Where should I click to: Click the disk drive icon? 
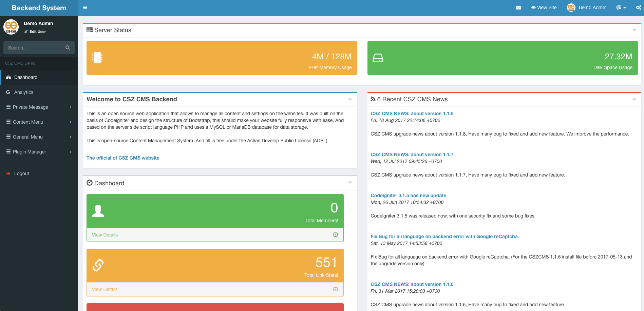coord(378,58)
